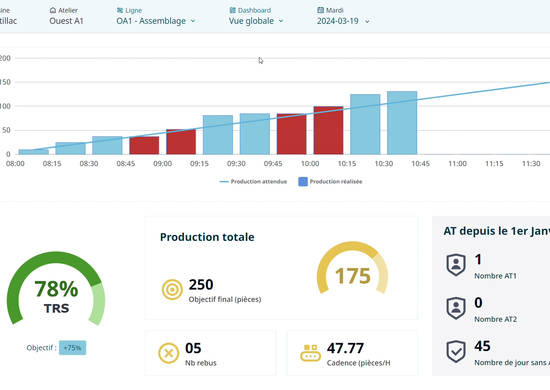Click the 78% TRS gauge
550x390 pixels.
coord(56,288)
